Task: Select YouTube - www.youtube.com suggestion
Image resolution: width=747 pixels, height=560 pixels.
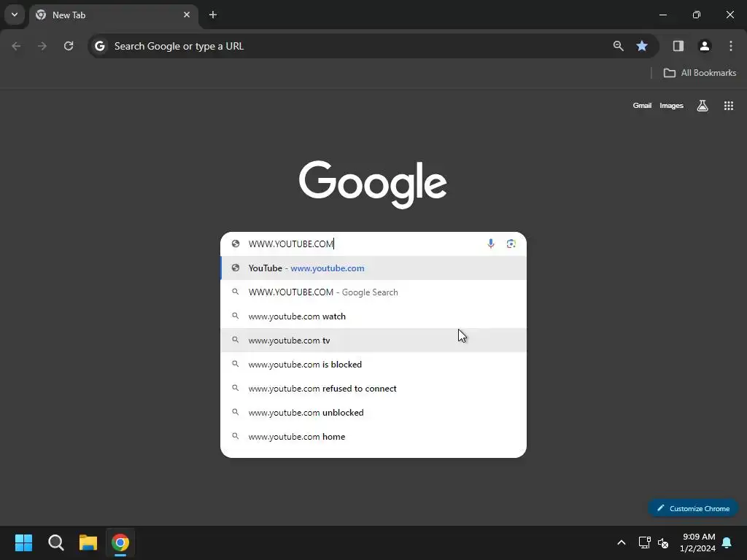Action: [373, 268]
